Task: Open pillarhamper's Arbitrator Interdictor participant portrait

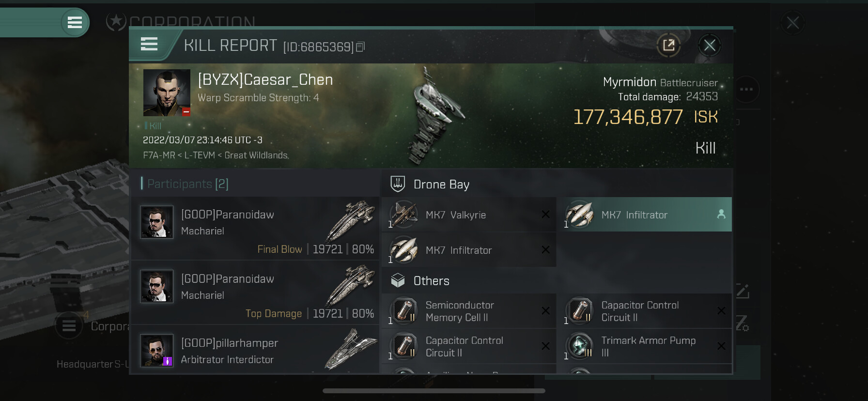Action: [x=156, y=351]
